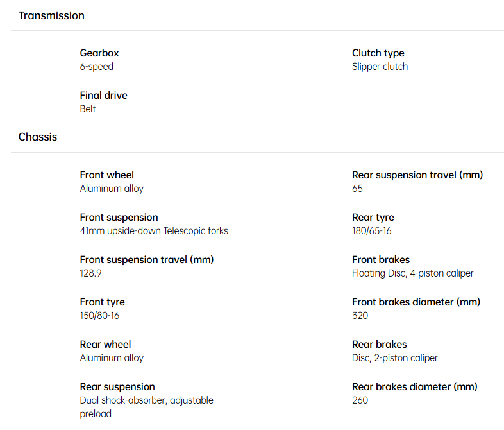Click the Front tyre label

(x=103, y=302)
